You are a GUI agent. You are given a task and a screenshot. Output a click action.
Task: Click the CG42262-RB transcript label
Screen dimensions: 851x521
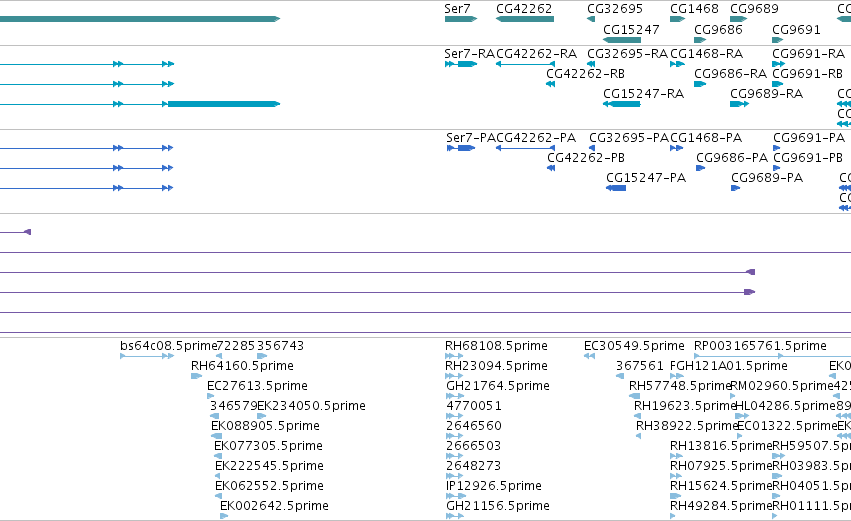[x=586, y=74]
